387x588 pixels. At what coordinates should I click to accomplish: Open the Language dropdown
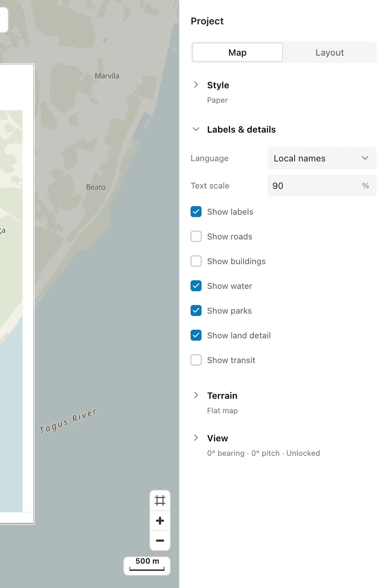coord(322,158)
